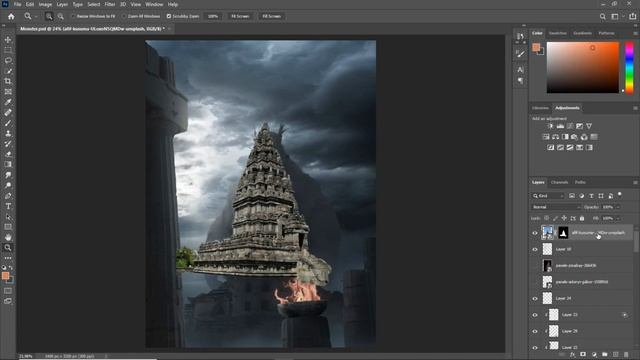Click Add layer mask icon
Viewport: 640px width, 360px height.
pyautogui.click(x=583, y=355)
